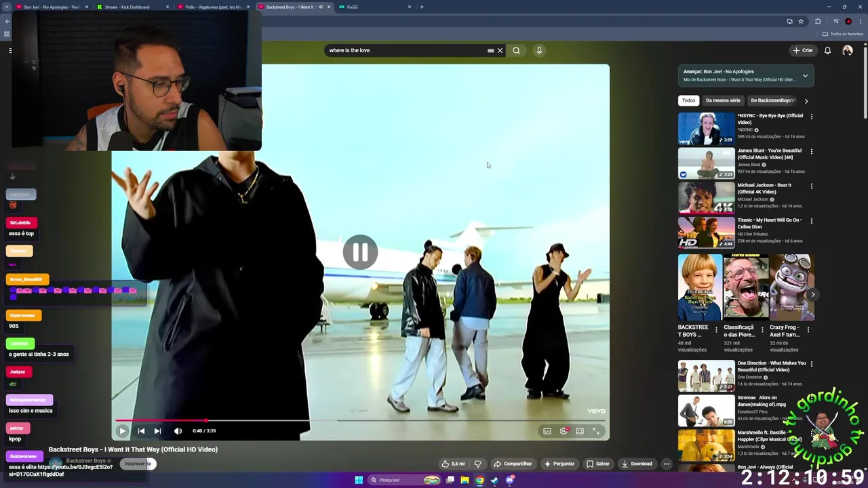Advance filter chips with the right arrow
This screenshot has height=488, width=868.
pos(806,101)
